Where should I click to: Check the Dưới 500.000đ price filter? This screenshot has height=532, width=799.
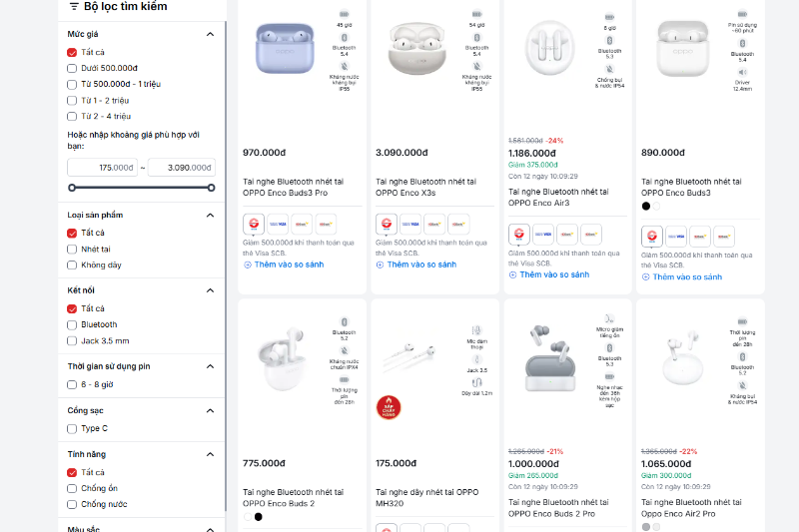pos(72,68)
